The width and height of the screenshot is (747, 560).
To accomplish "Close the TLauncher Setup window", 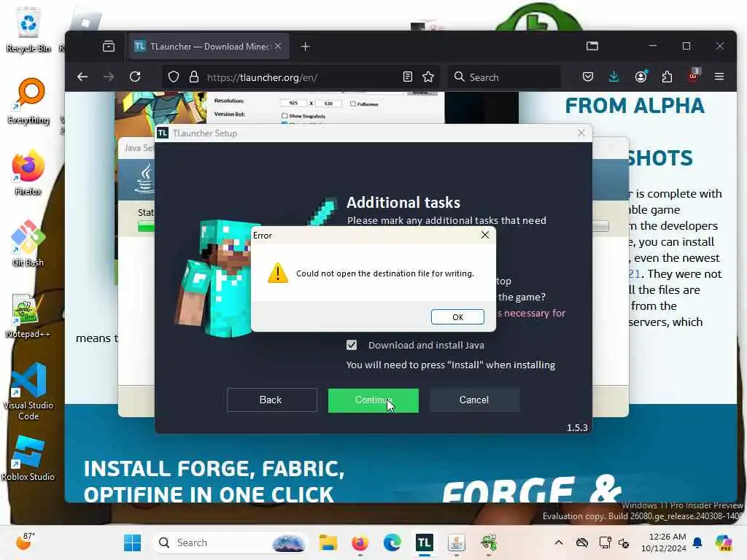I will (x=581, y=133).
